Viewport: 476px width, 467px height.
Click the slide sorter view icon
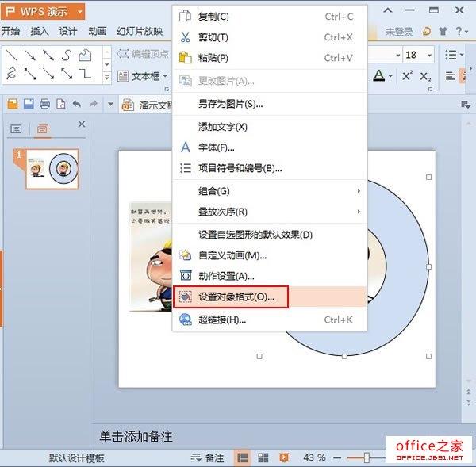(x=263, y=457)
